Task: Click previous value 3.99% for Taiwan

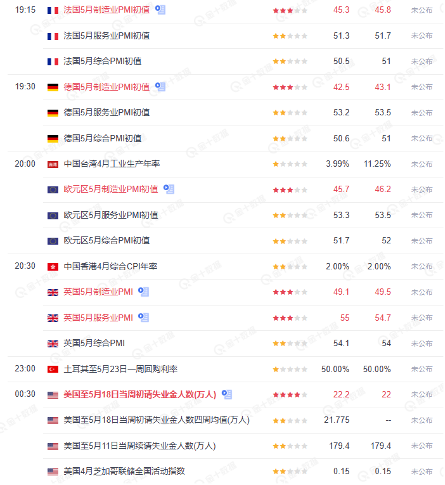Action: [x=337, y=164]
